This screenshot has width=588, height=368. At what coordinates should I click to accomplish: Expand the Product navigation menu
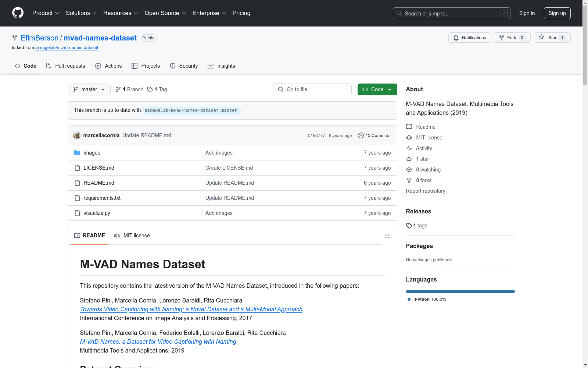[x=46, y=13]
